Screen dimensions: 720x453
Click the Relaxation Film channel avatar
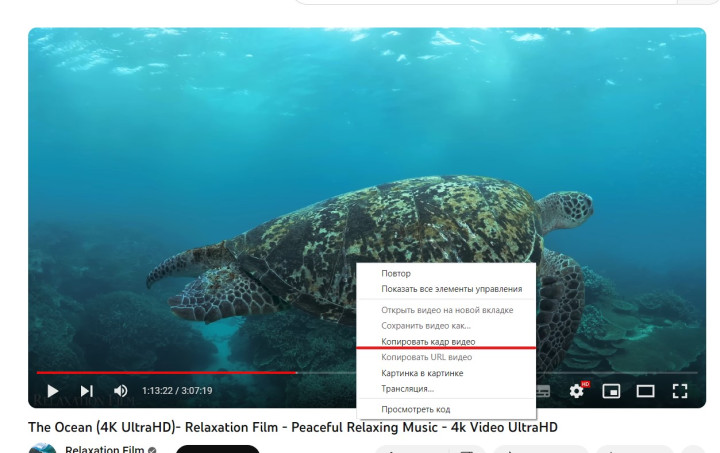(42, 448)
